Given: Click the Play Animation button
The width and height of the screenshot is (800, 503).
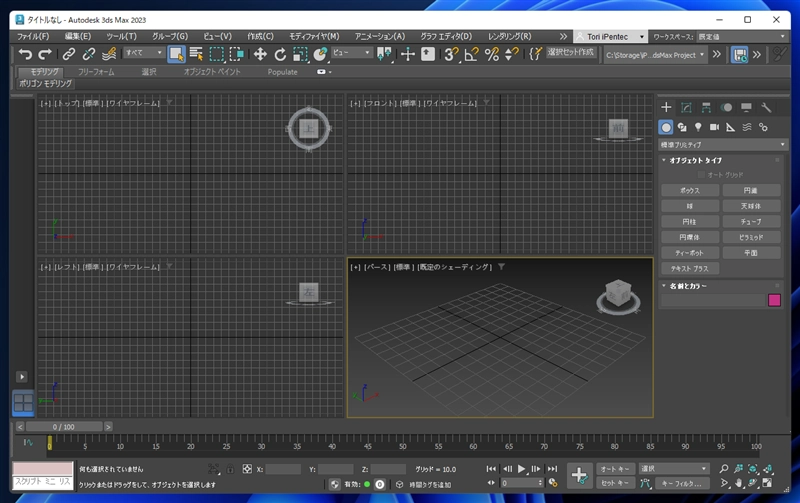Looking at the screenshot, I should [521, 469].
